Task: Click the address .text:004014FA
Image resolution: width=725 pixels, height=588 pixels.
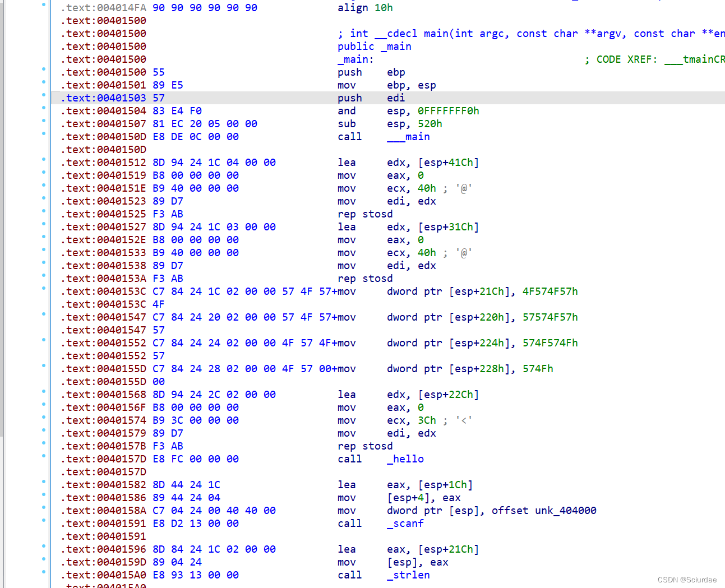Action: pyautogui.click(x=104, y=8)
